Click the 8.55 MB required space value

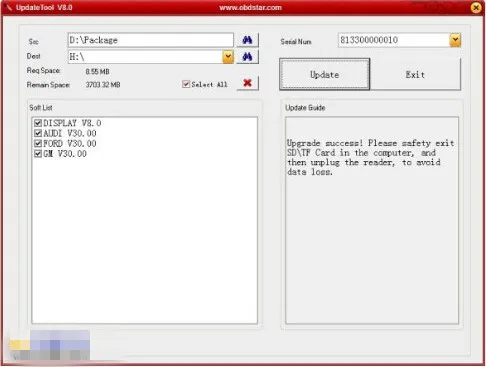(x=97, y=71)
